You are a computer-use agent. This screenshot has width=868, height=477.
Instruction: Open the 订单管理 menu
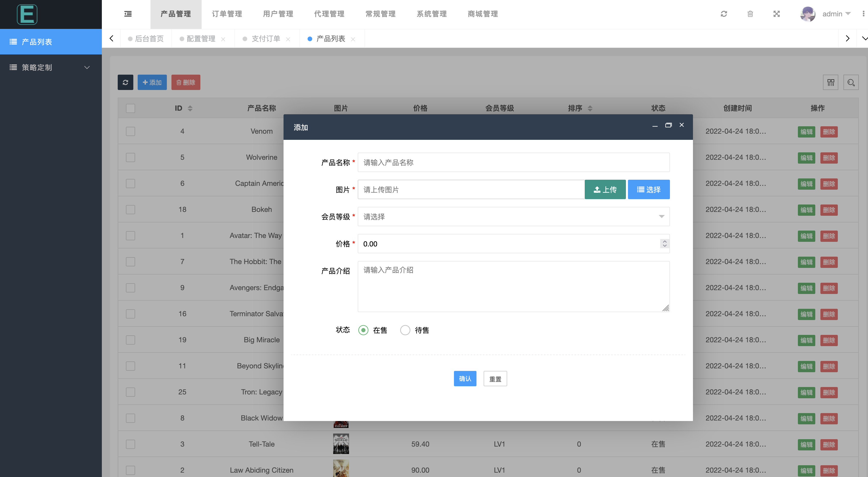pyautogui.click(x=227, y=14)
